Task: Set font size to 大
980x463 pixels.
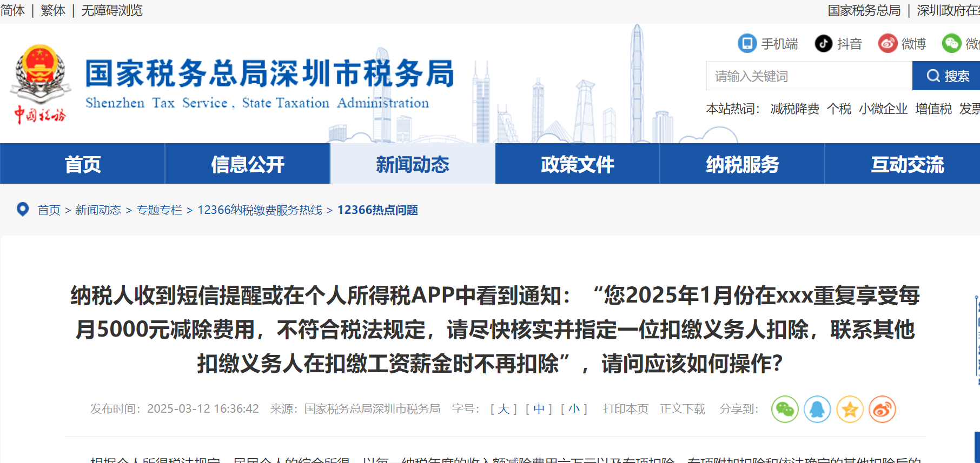Action: [504, 409]
